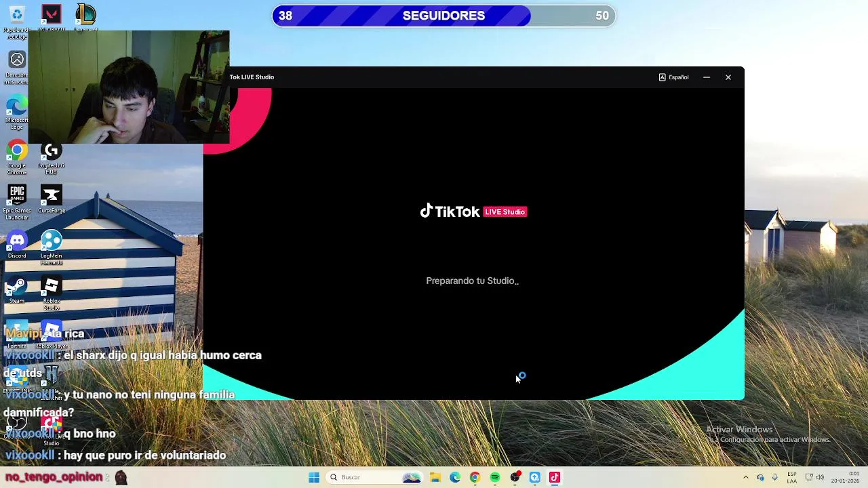This screenshot has height=488, width=868.
Task: Click the microphone tray icon
Action: (774, 477)
